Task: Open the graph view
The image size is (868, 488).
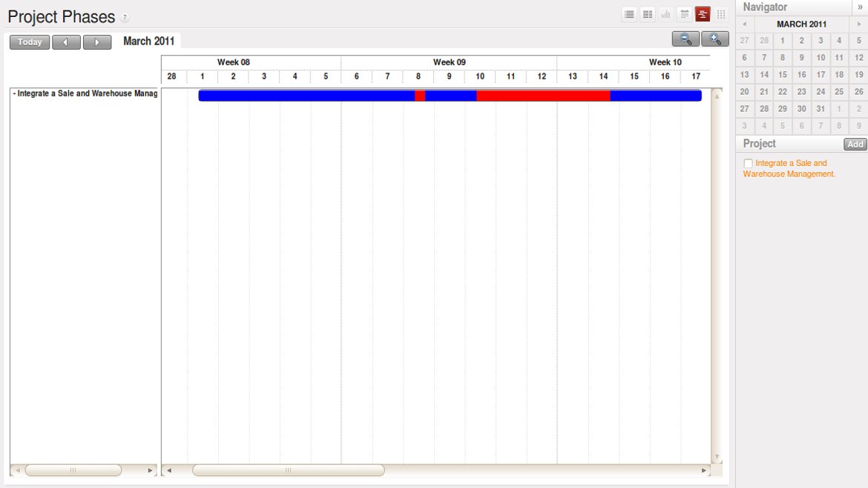Action: (666, 14)
